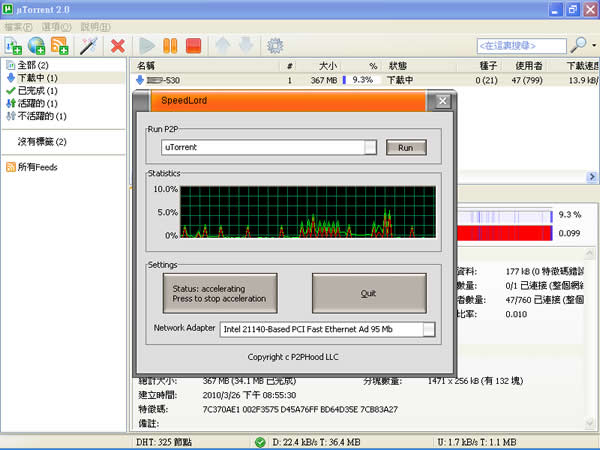
Task: Open the uTorrent P2P client dropdown
Action: 371,147
